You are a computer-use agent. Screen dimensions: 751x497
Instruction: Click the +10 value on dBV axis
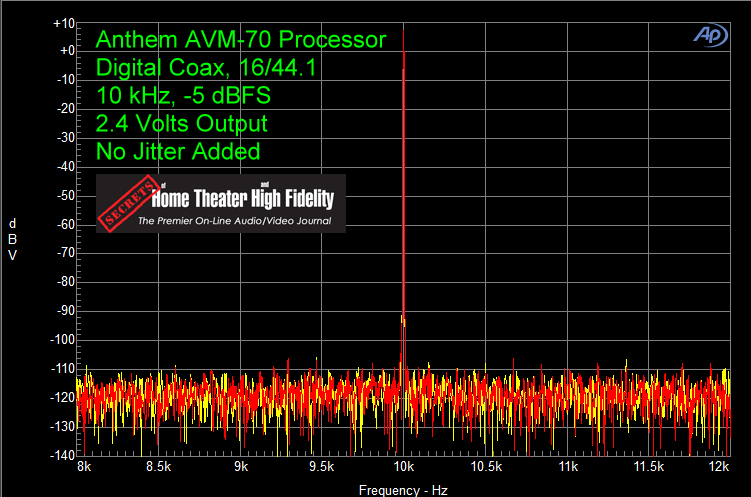point(63,22)
